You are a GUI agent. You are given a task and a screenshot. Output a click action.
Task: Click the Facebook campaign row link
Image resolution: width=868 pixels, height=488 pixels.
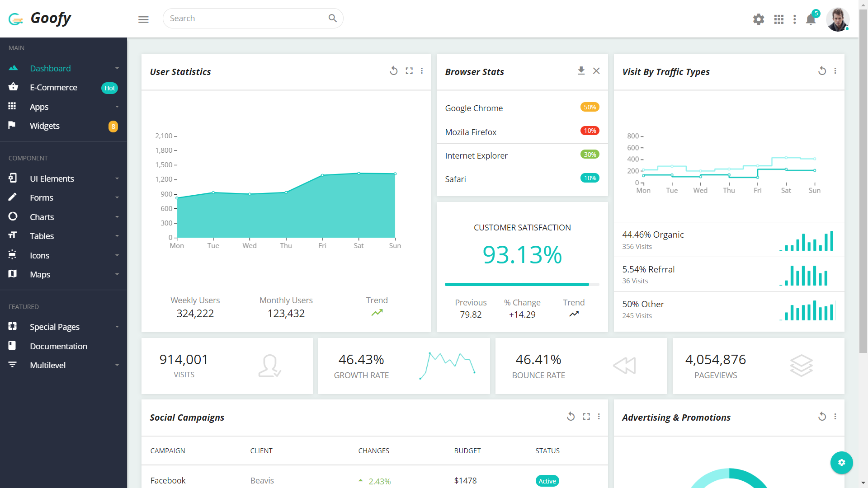click(x=168, y=480)
